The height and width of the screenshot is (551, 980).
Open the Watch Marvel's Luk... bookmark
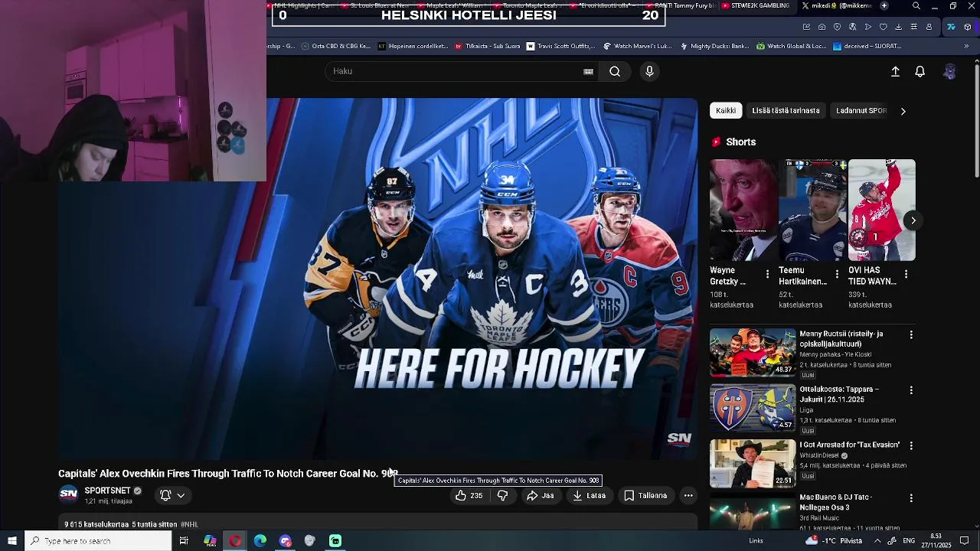click(x=637, y=46)
